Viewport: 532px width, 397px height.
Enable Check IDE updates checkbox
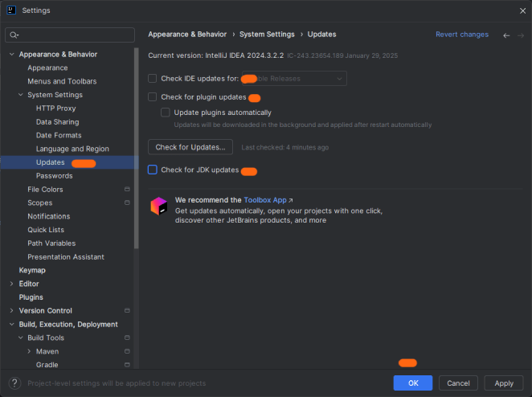tap(153, 79)
